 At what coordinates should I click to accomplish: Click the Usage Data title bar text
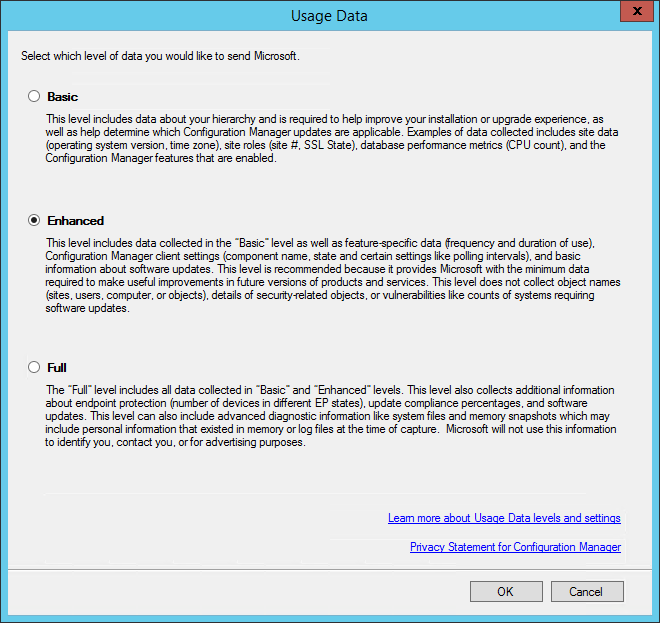[329, 16]
